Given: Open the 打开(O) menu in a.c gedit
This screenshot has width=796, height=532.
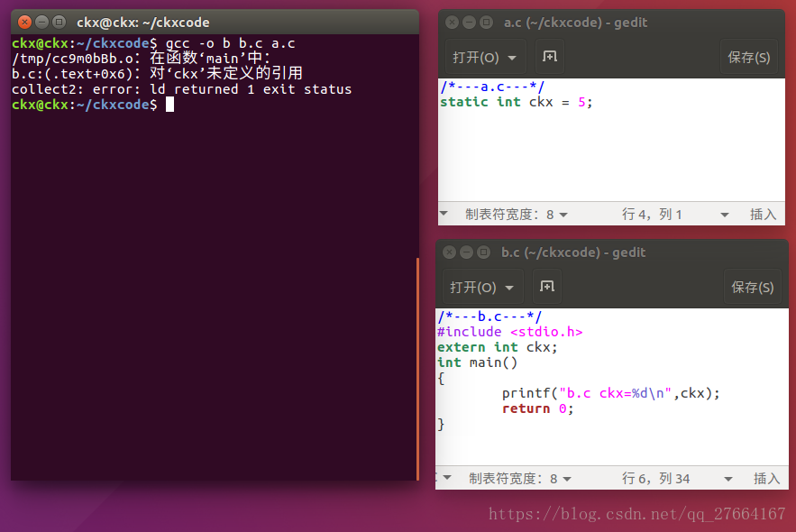Looking at the screenshot, I should (x=485, y=58).
